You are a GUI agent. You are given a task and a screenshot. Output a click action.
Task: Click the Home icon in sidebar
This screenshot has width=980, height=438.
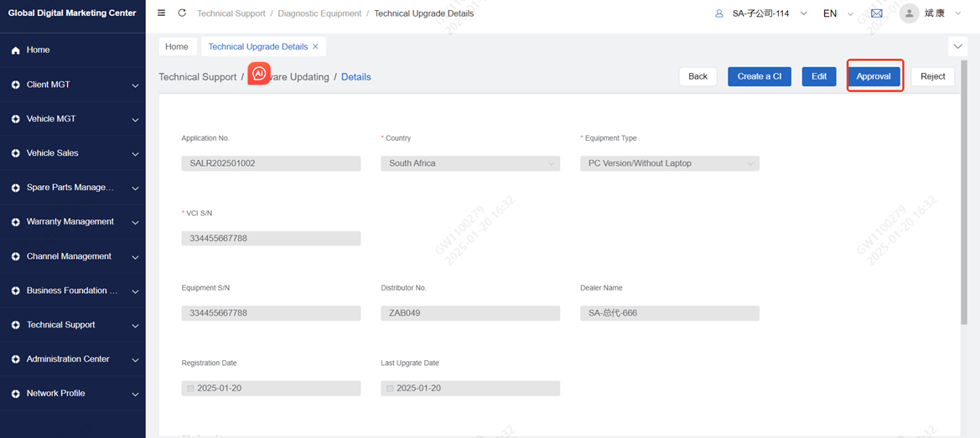pos(16,50)
